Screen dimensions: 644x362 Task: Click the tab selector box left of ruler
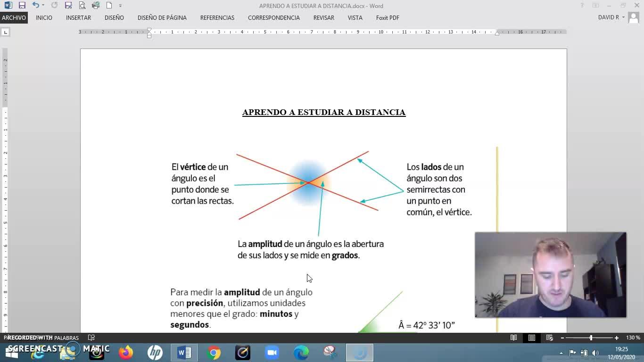tap(5, 32)
